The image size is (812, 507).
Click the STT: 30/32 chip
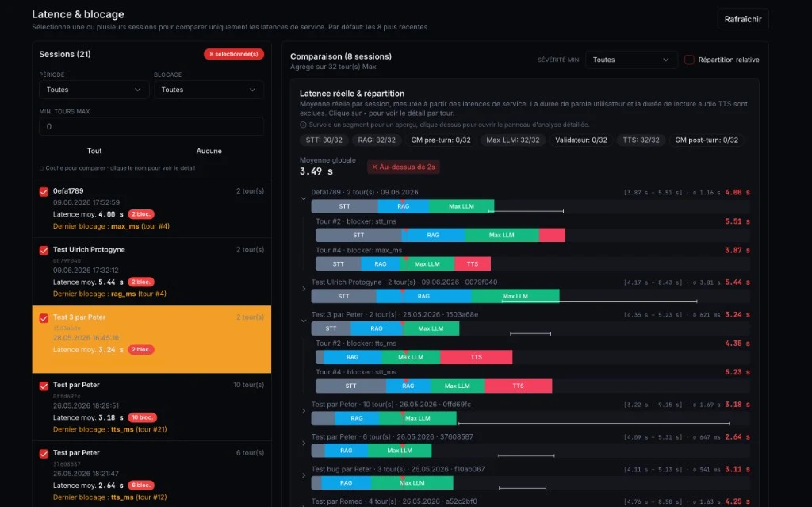tap(324, 140)
